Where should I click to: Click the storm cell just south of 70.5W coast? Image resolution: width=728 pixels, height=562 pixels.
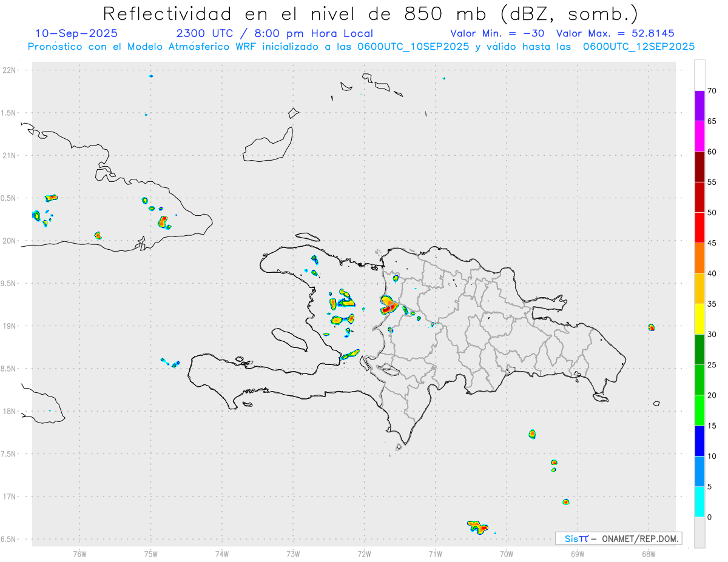[478, 526]
